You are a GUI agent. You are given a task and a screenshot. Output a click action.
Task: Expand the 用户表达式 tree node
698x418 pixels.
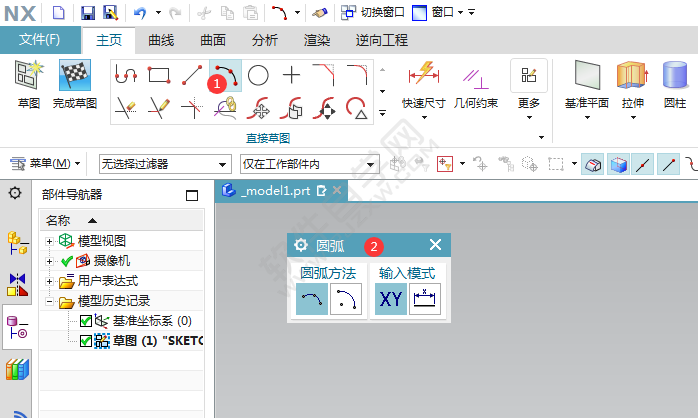pyautogui.click(x=49, y=281)
